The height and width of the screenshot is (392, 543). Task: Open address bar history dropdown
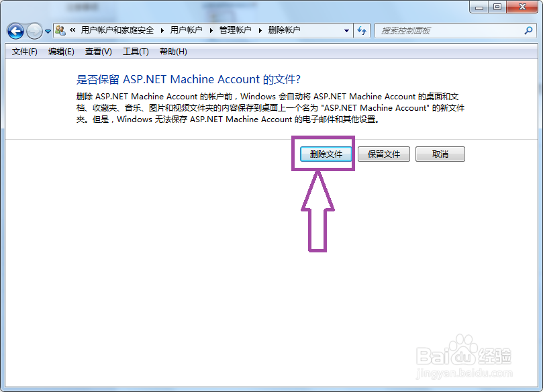click(346, 31)
